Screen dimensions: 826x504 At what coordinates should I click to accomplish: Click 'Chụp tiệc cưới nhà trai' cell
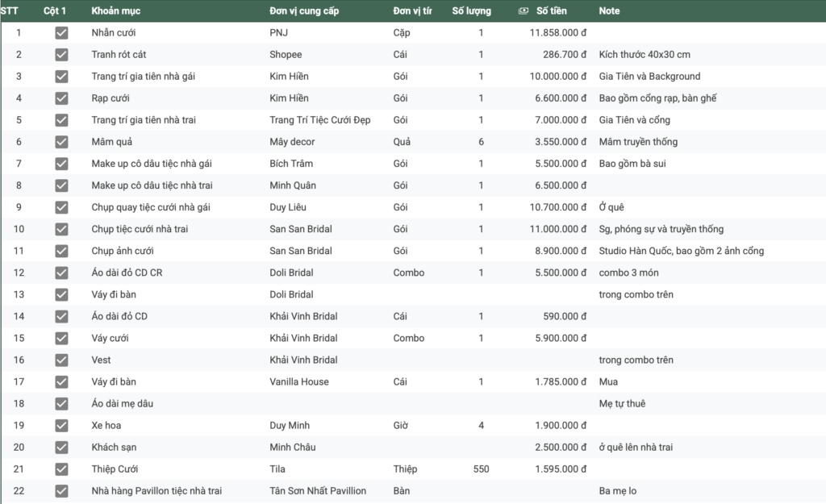140,229
